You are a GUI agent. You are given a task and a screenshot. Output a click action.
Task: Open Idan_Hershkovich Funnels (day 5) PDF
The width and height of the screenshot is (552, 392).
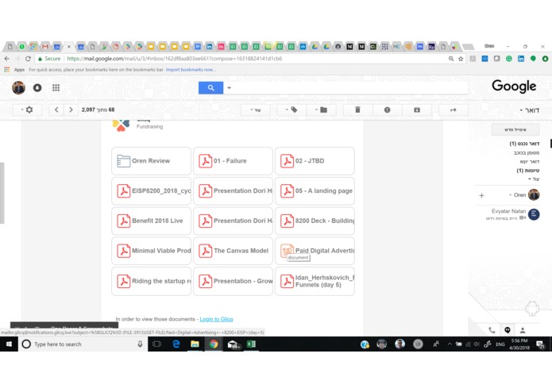(315, 281)
